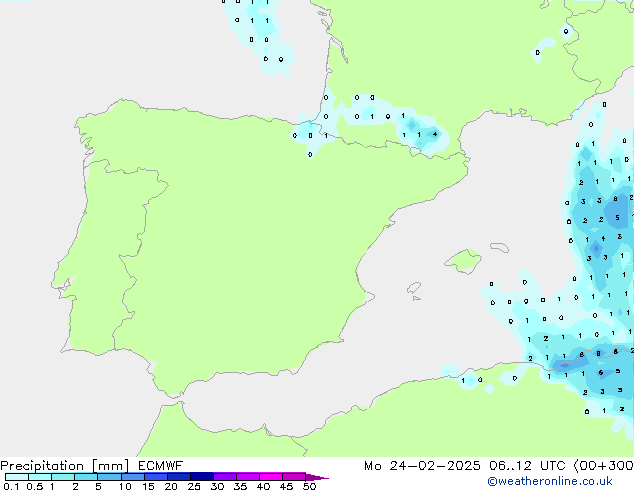Select the legend swatch between 1 and 2
634x490 pixels.
click(x=63, y=477)
